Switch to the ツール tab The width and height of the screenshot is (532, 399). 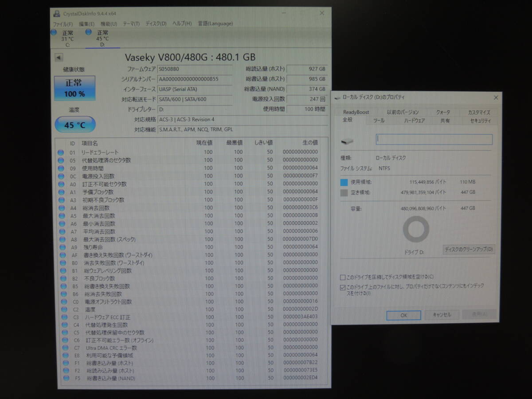(x=379, y=121)
